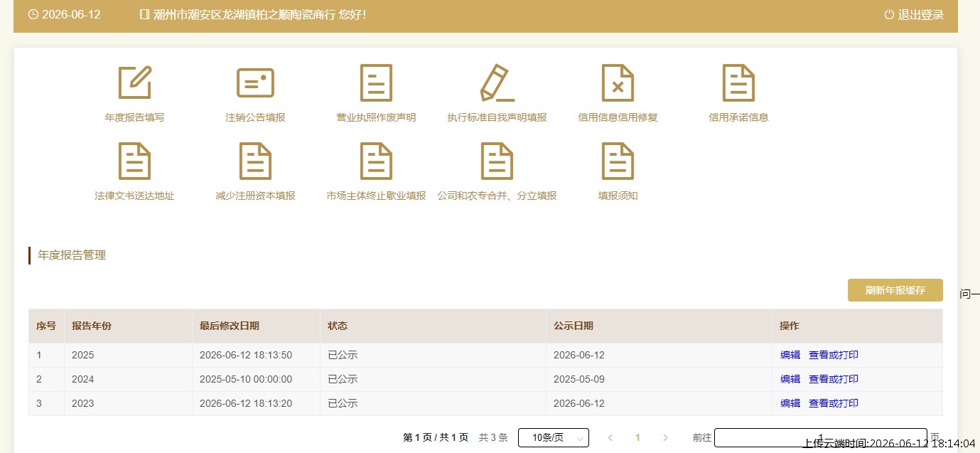The image size is (980, 453).
Task: Click the 前往 page number input field
Action: [821, 437]
